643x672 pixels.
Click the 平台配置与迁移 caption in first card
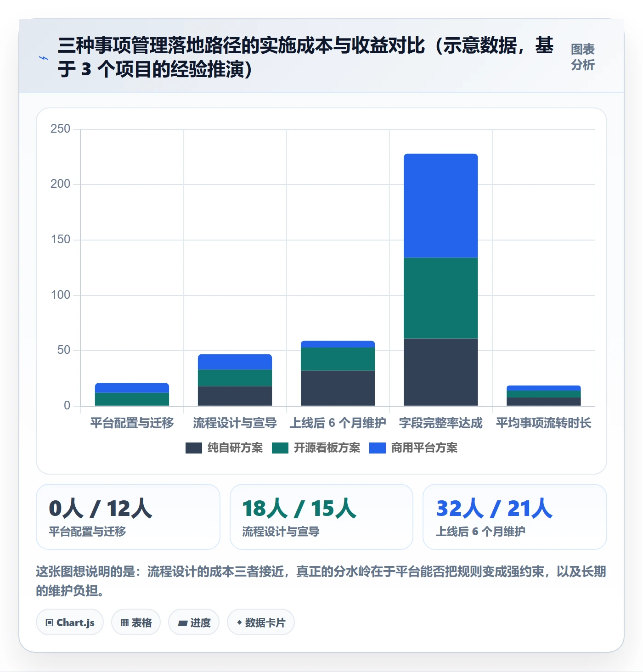pos(87,532)
